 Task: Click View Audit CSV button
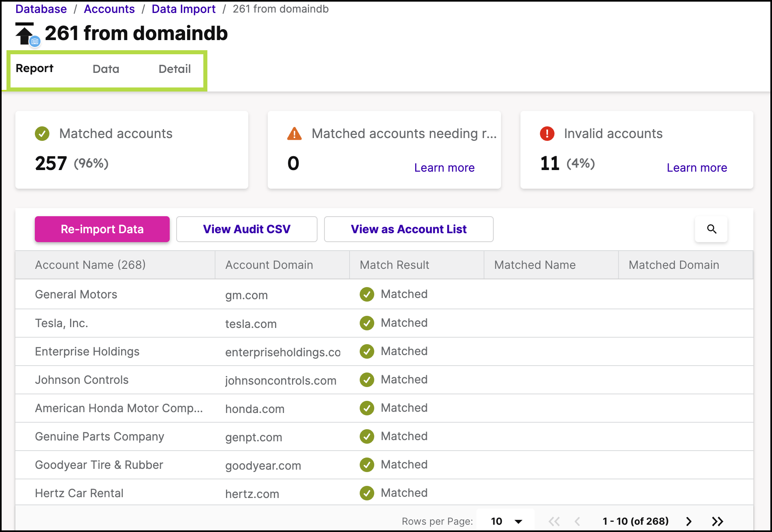click(247, 229)
